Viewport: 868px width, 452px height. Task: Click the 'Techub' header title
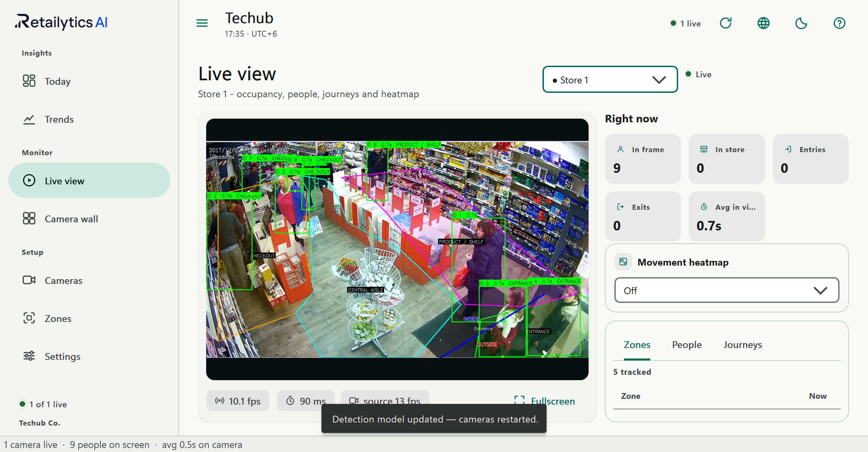(x=249, y=18)
